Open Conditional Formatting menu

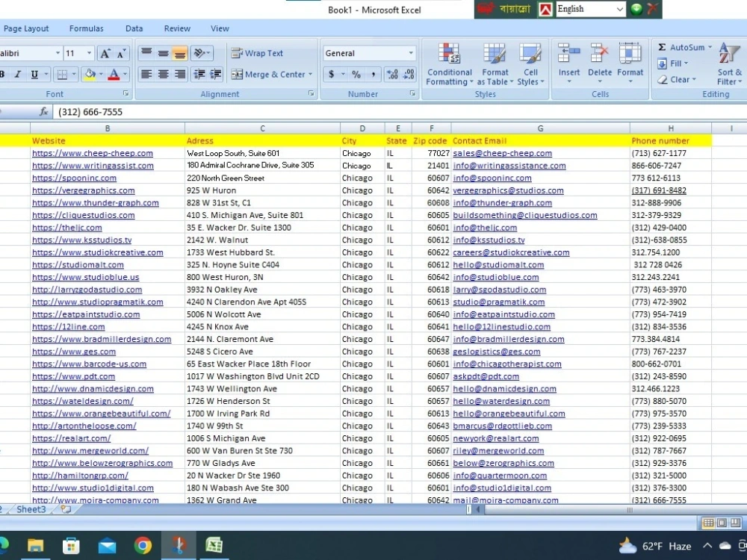click(449, 64)
